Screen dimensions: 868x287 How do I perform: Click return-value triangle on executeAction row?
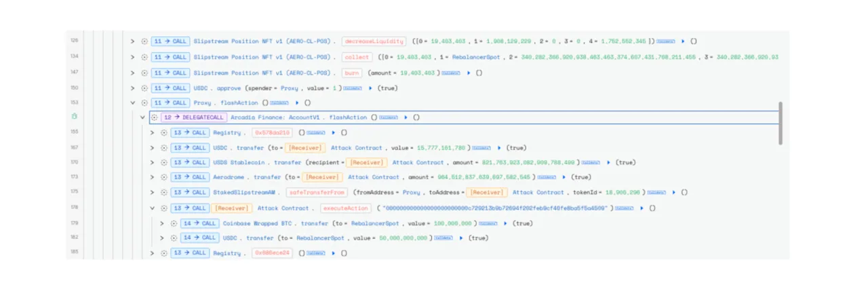(x=642, y=208)
